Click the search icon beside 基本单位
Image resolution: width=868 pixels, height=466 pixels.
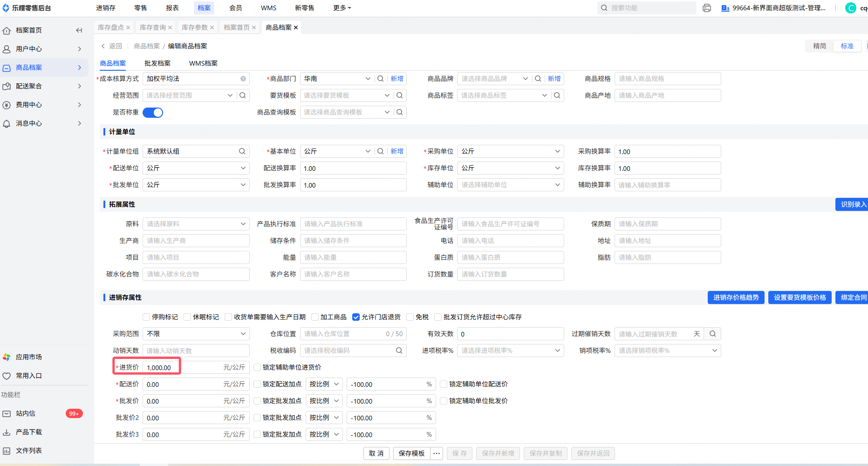coord(381,151)
